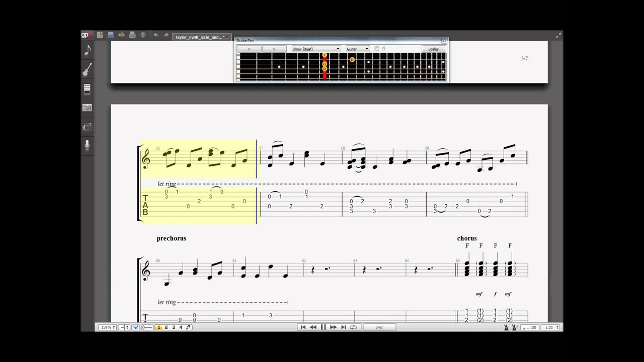Open the Scales button

pos(433,49)
